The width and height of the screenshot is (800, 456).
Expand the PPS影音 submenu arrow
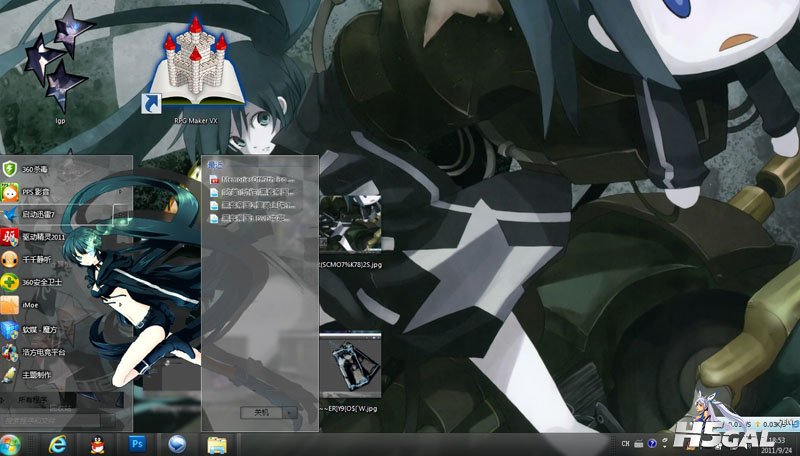[x=121, y=192]
